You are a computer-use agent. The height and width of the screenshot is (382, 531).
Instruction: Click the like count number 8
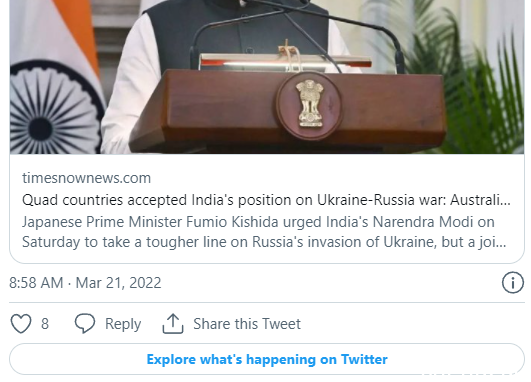45,324
